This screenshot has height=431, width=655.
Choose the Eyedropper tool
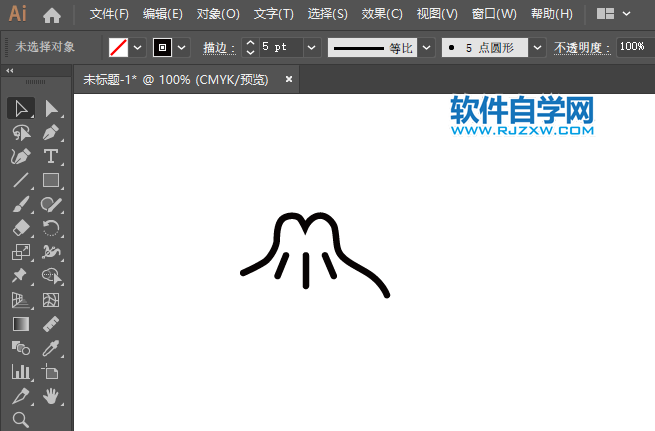pyautogui.click(x=51, y=348)
